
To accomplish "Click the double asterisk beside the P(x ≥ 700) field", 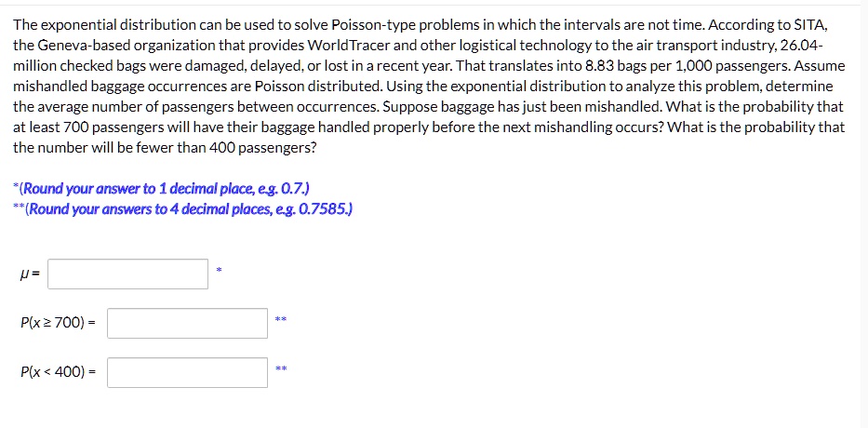I will click(x=281, y=319).
